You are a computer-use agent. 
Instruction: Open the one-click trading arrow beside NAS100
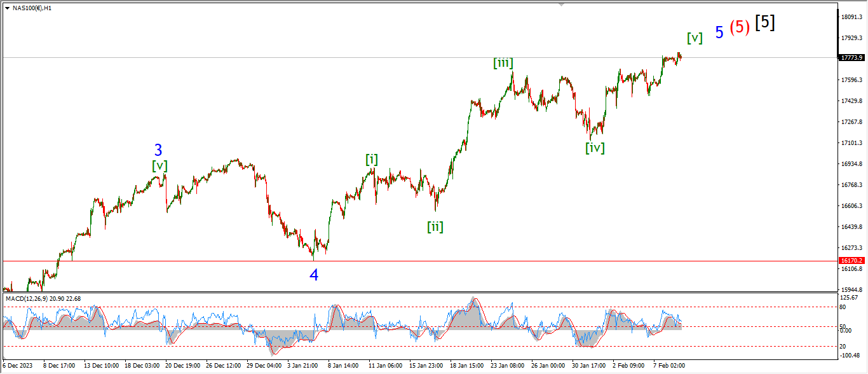[x=7, y=8]
